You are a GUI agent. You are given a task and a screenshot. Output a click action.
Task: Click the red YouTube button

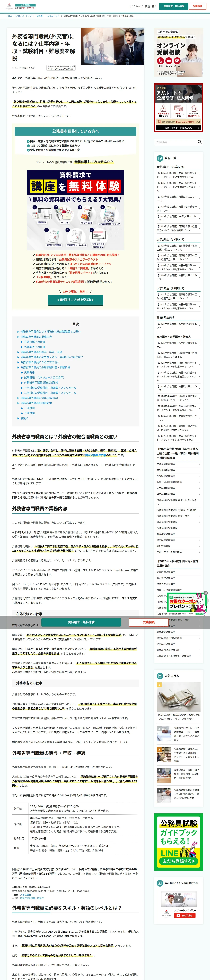click(x=184, y=915)
